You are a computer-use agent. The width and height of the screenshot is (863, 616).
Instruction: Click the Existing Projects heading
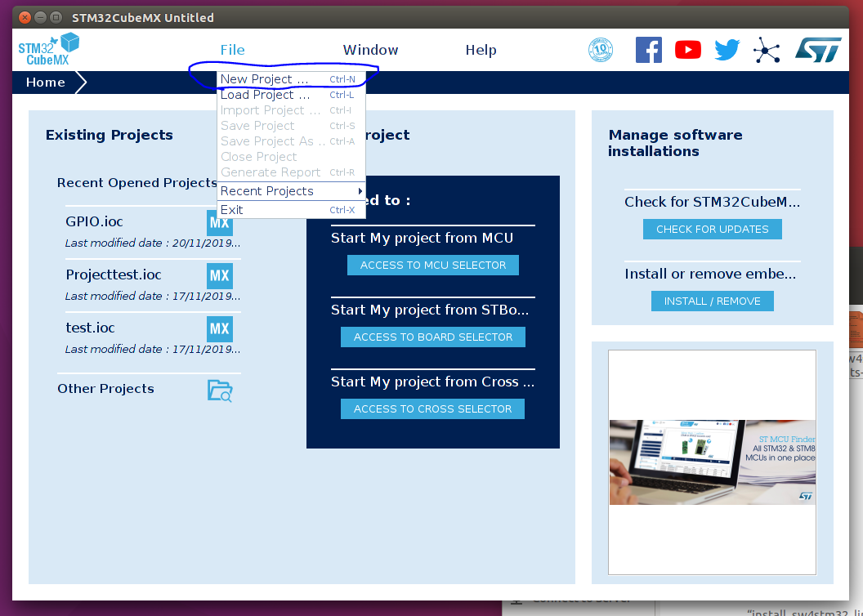pos(109,135)
